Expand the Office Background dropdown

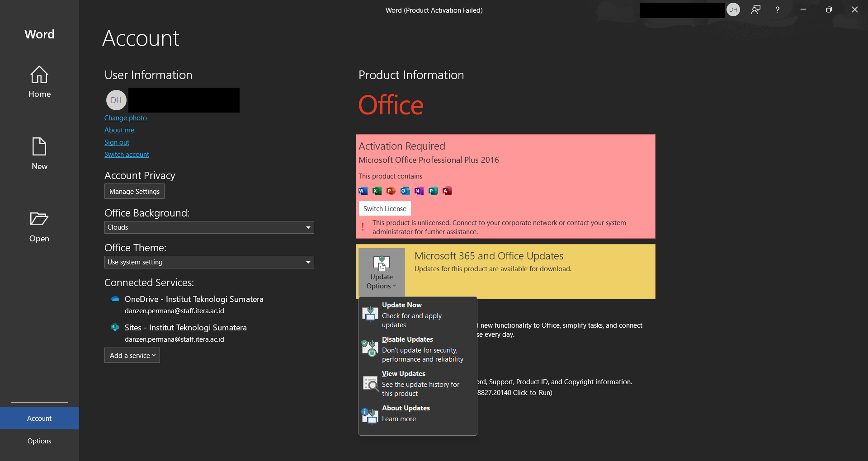(x=209, y=227)
